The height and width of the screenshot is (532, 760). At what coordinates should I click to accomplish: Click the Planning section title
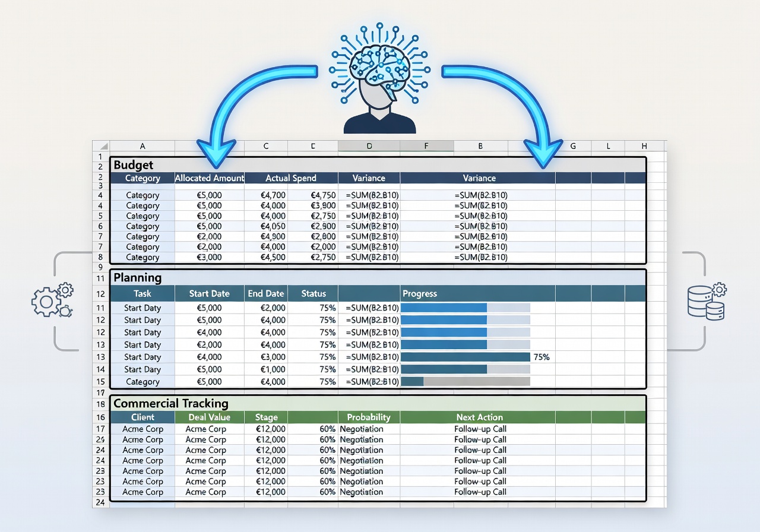[137, 277]
